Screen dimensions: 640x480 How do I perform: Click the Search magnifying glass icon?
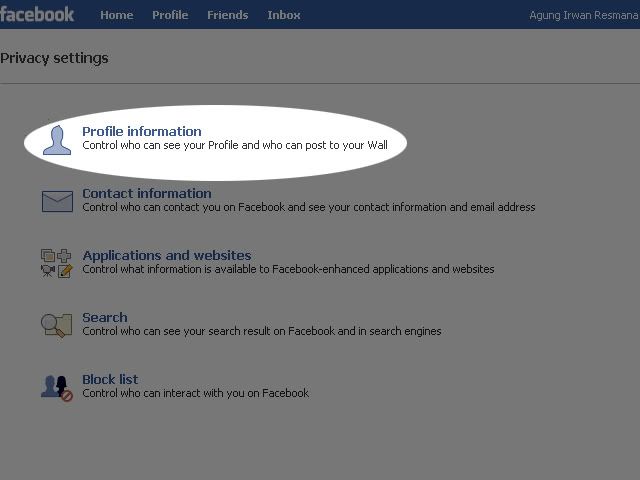tap(57, 325)
